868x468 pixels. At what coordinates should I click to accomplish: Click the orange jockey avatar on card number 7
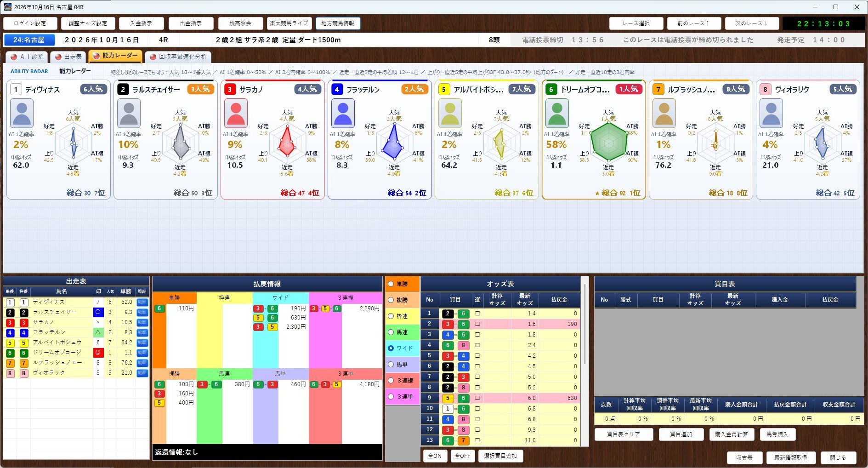[x=664, y=113]
